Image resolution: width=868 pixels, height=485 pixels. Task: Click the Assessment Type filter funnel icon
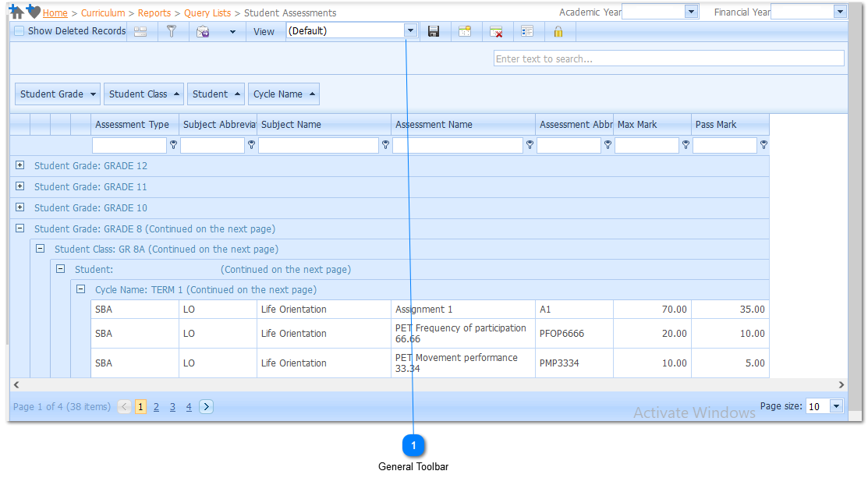click(x=173, y=144)
